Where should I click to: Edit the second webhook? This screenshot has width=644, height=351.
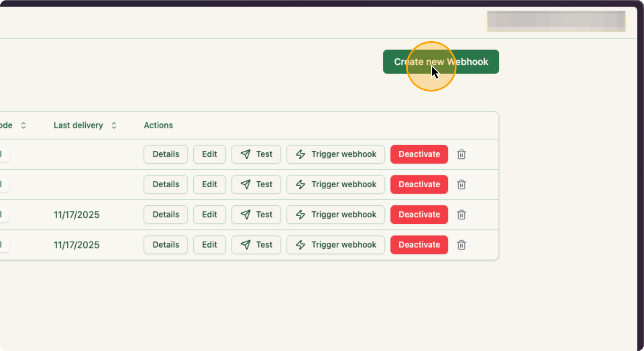pos(209,184)
